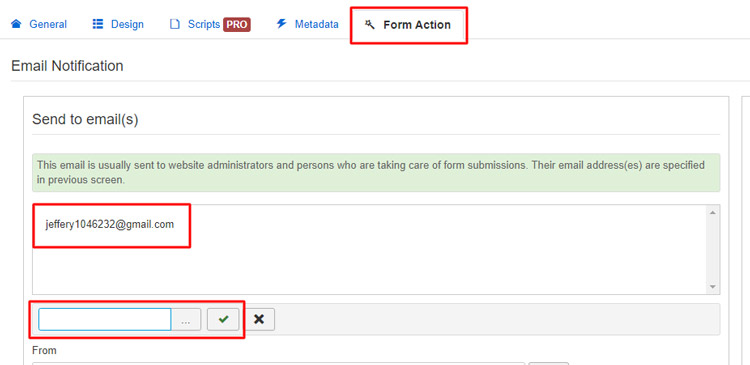
Task: Click the wand icon beside Form Action
Action: click(x=370, y=24)
